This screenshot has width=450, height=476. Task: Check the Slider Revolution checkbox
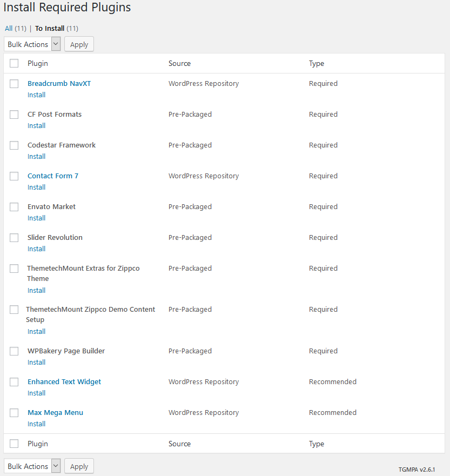click(x=14, y=237)
